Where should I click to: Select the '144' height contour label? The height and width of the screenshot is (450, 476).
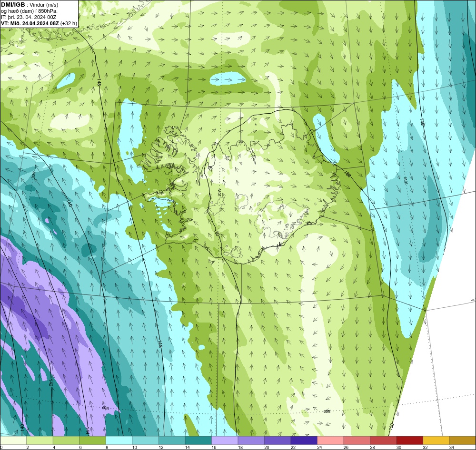click(87, 431)
